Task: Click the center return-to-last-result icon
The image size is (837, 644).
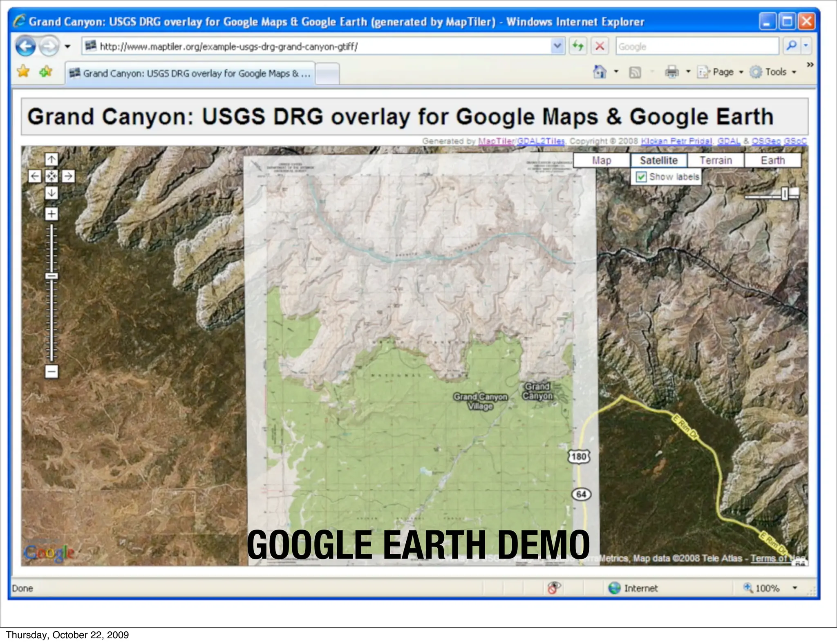Action: click(x=51, y=176)
